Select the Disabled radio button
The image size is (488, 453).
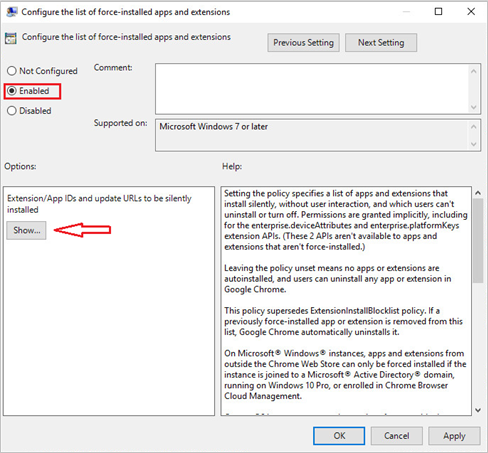point(12,111)
